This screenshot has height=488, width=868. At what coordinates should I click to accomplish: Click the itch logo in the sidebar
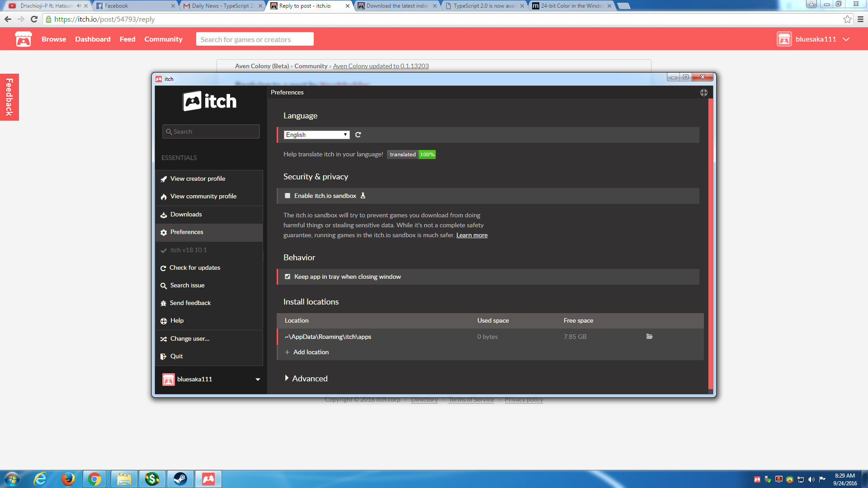coord(209,101)
